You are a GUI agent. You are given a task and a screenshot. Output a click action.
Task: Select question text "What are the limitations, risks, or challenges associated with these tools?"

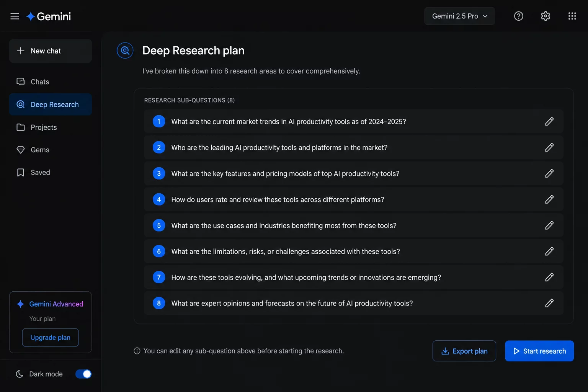click(286, 252)
